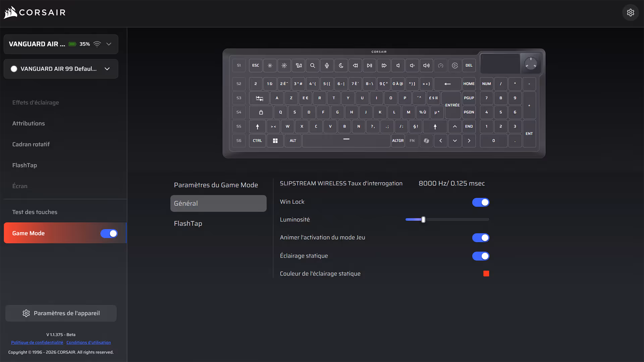Click the brightness up key on keyboard
Image resolution: width=644 pixels, height=362 pixels.
coord(284,65)
